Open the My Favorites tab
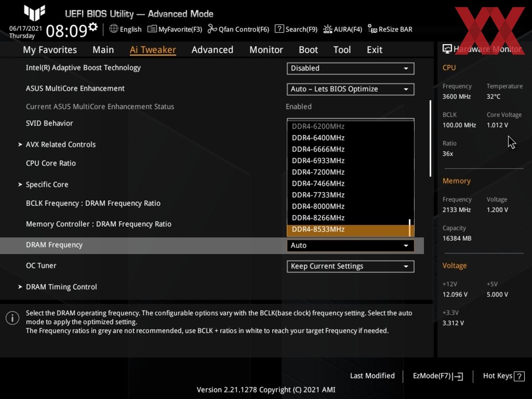532x399 pixels. click(50, 50)
